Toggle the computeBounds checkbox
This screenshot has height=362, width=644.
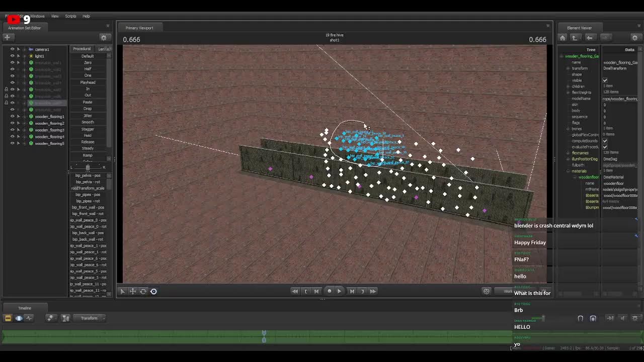tap(605, 141)
